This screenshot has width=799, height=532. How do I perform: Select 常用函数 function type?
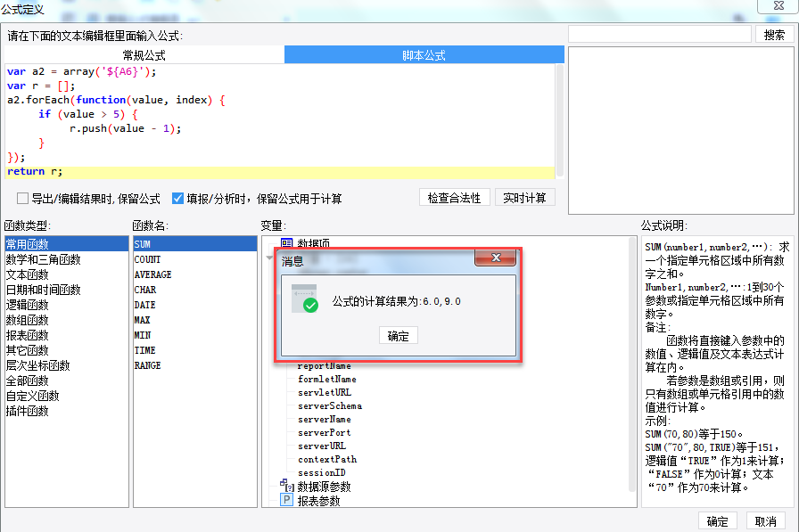(67, 244)
